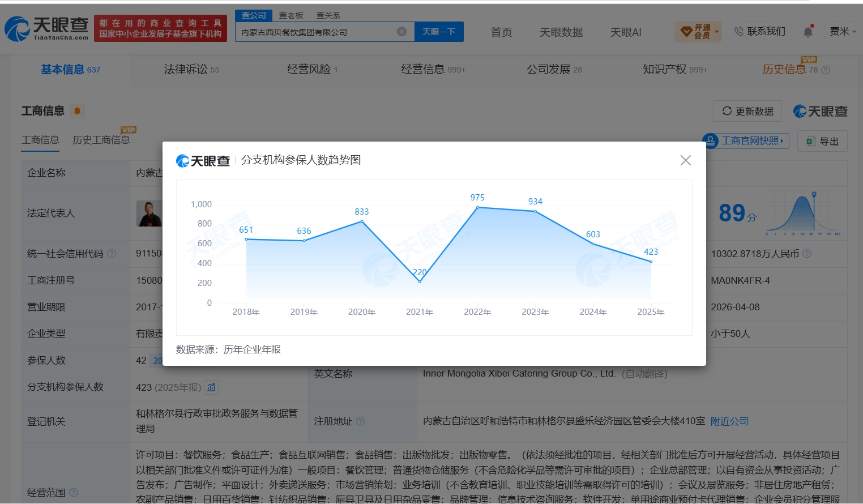Go to 首页 in the top navigation
Screen dimensions: 863x504
click(x=501, y=32)
